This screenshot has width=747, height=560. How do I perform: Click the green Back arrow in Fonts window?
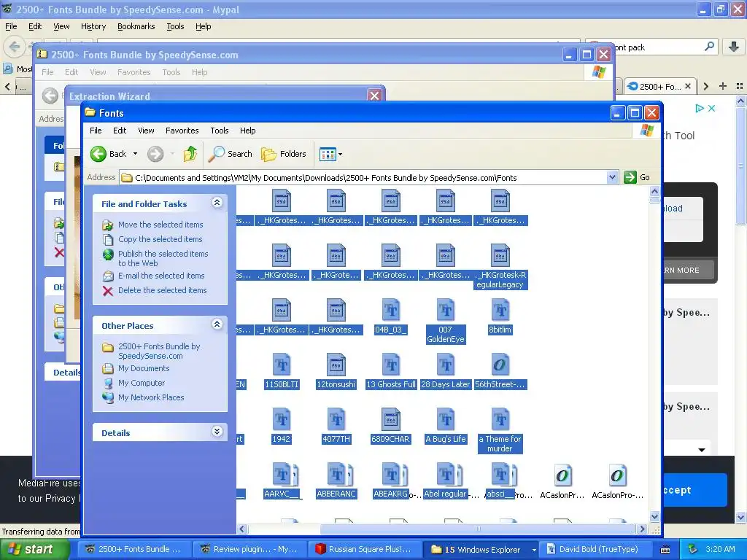pyautogui.click(x=98, y=154)
